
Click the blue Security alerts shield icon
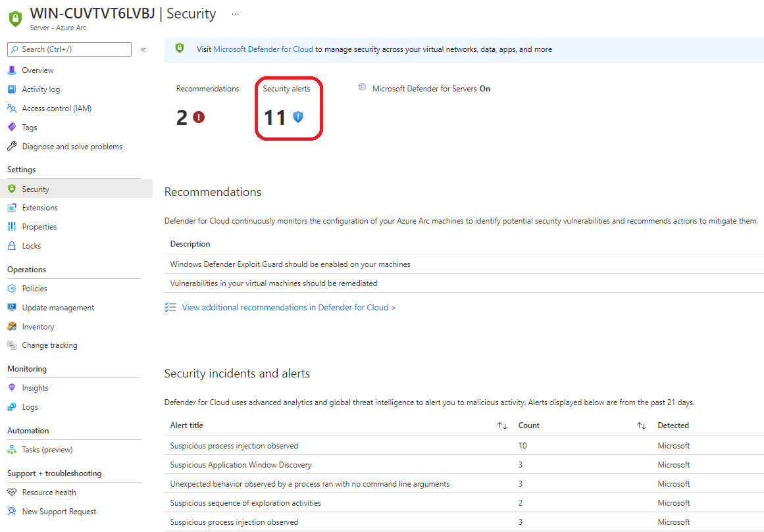pyautogui.click(x=298, y=117)
